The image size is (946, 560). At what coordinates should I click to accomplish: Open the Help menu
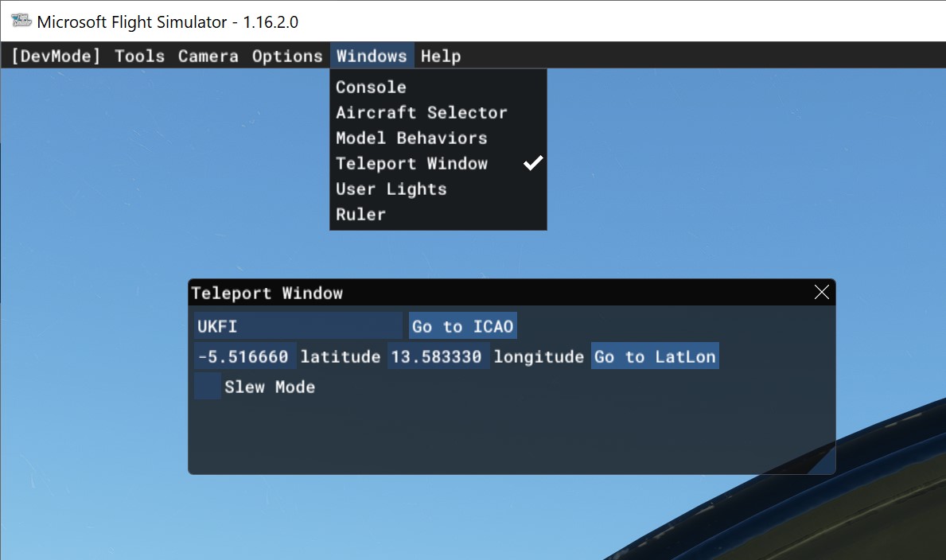[441, 56]
